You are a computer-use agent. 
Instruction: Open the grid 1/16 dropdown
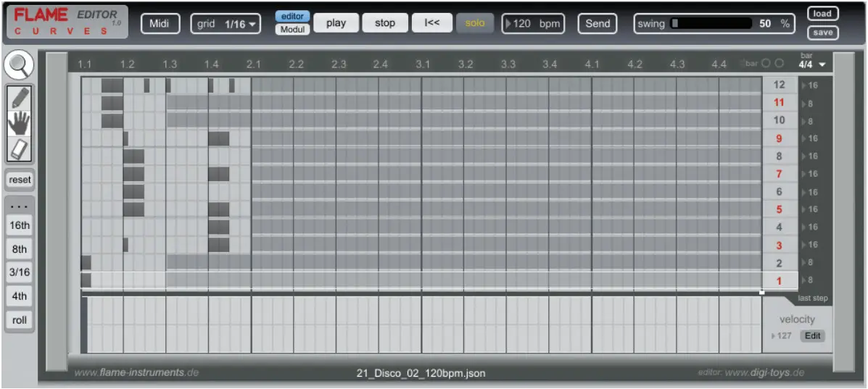pos(226,24)
